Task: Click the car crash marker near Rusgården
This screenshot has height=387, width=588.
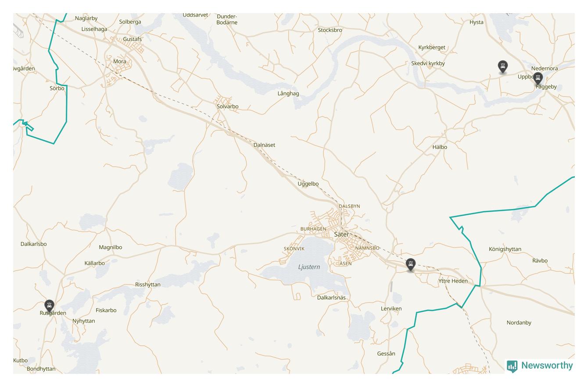Action: (49, 305)
